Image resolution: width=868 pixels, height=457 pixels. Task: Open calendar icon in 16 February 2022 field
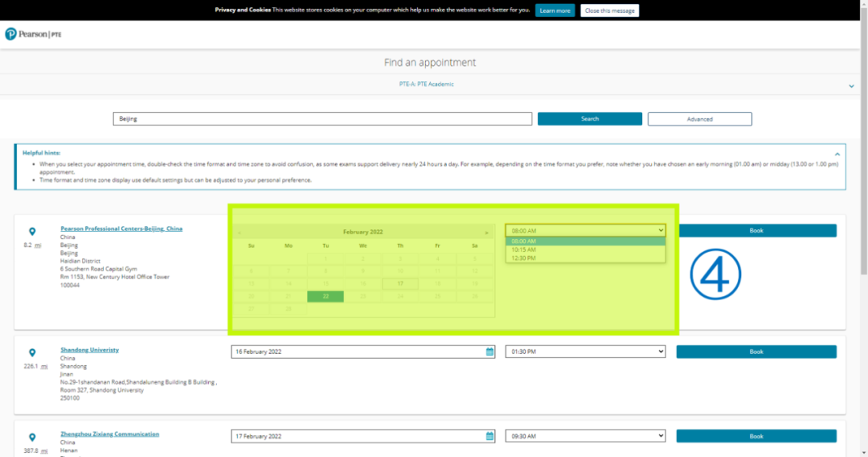[489, 352]
